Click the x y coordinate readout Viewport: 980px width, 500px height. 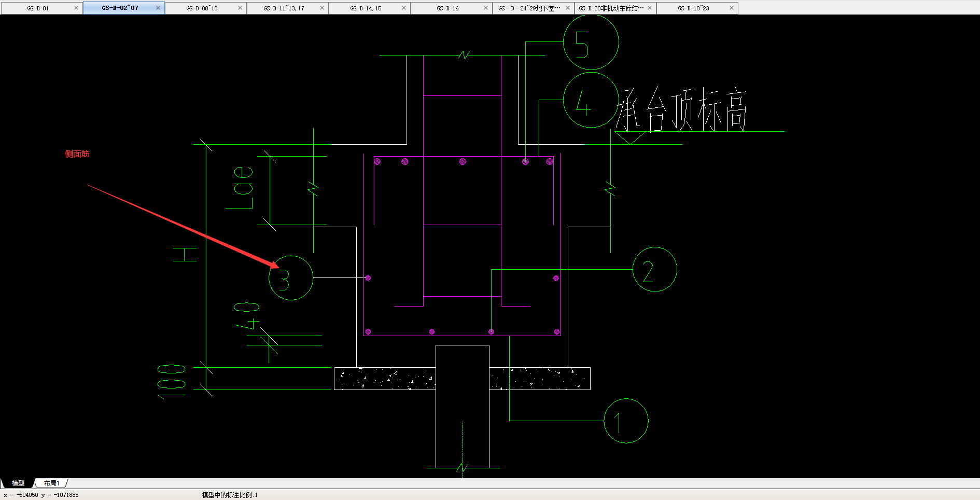(x=41, y=495)
